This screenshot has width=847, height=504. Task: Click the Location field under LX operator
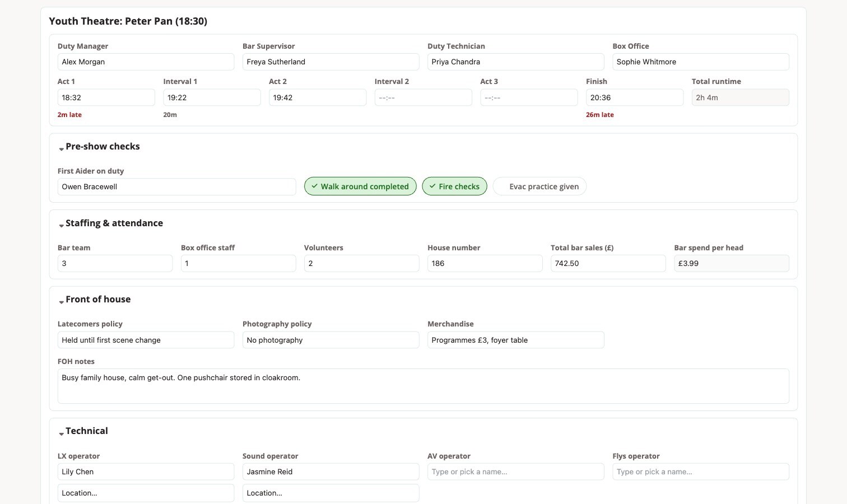(146, 493)
